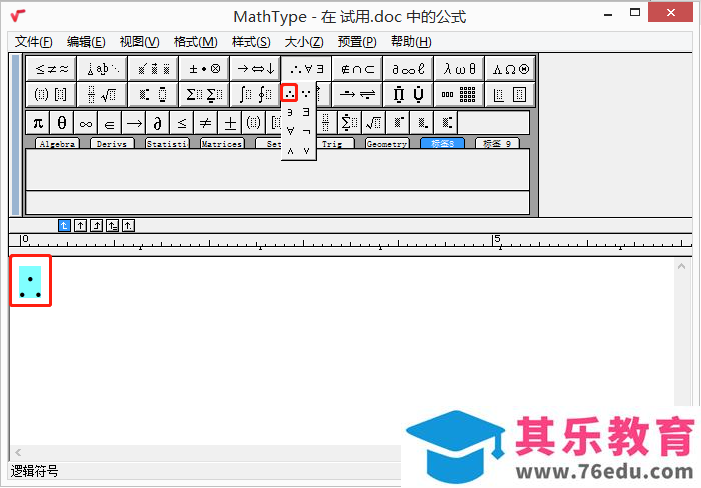Screen dimensions: 701x488
Task: Insert pi from the small bar
Action: pos(38,123)
